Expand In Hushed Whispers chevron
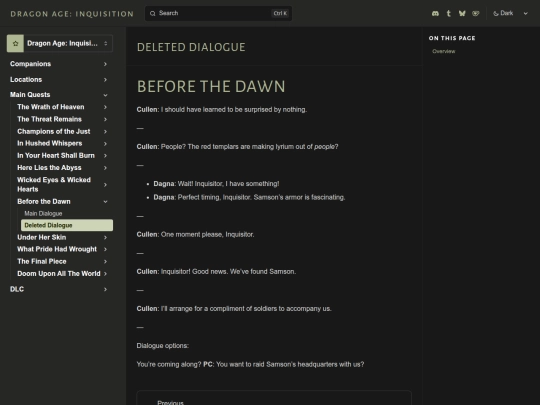 [x=105, y=144]
